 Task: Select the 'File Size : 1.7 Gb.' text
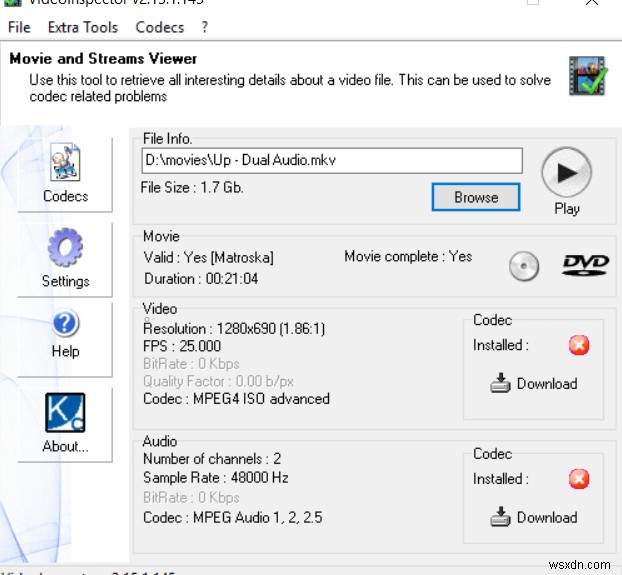click(192, 187)
